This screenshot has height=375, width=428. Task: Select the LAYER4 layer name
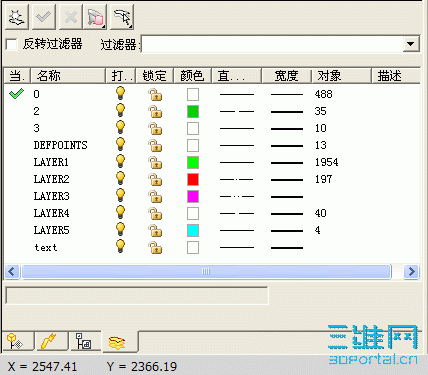[x=51, y=213]
